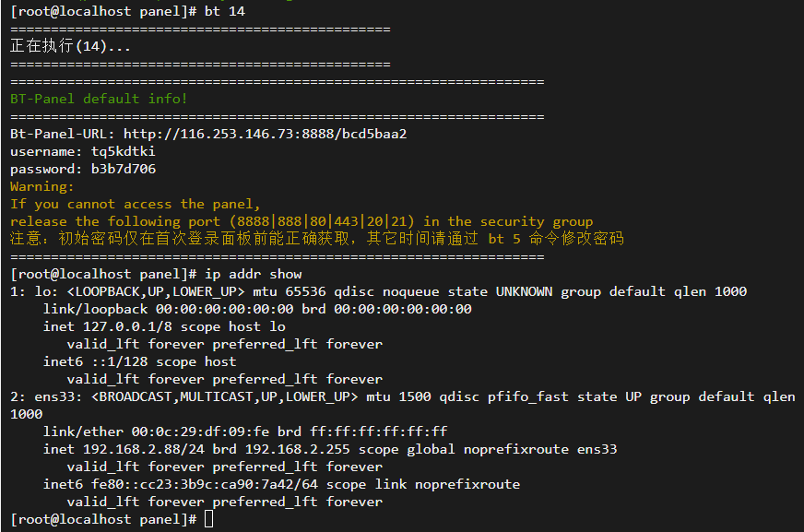Click the terminal cursor at the last prompt
Viewport: 804px width, 532px height.
click(209, 519)
